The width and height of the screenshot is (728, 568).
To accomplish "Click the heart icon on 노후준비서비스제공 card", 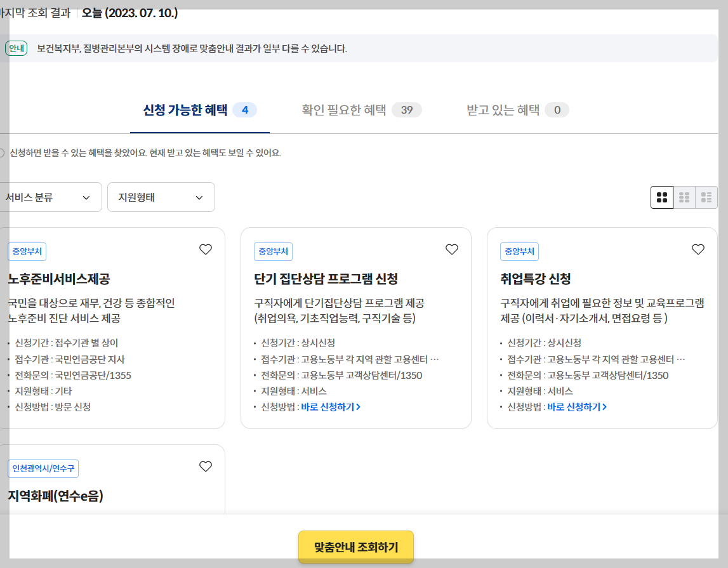I will point(205,249).
